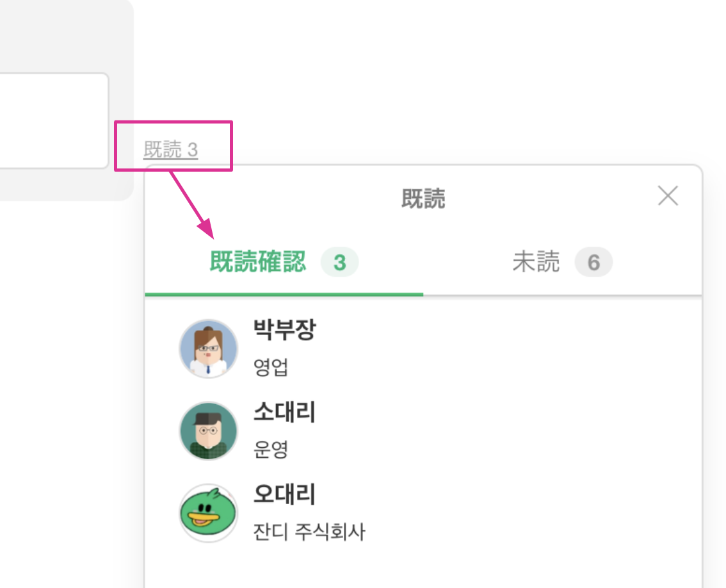Open the 既読 3 read-count link
Viewport: 726px width, 588px height.
170,150
